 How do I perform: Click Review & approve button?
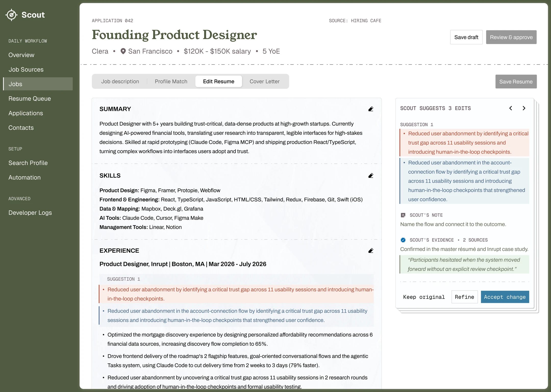pyautogui.click(x=511, y=37)
